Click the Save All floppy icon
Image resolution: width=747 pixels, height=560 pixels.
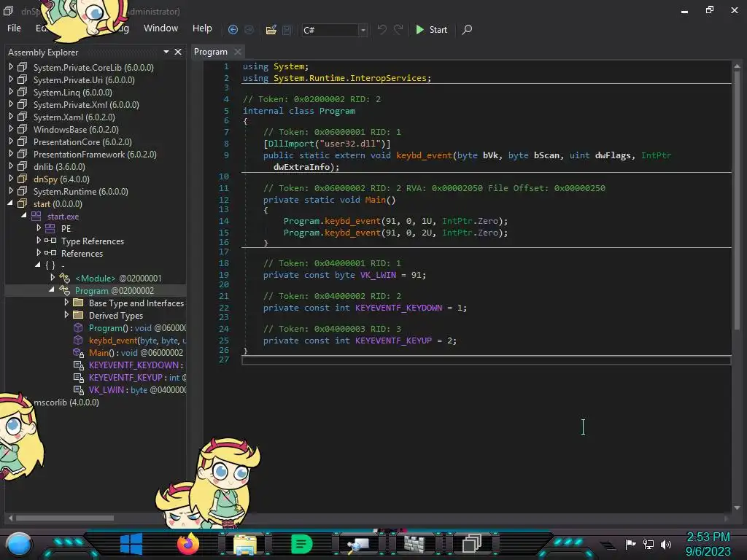point(287,29)
